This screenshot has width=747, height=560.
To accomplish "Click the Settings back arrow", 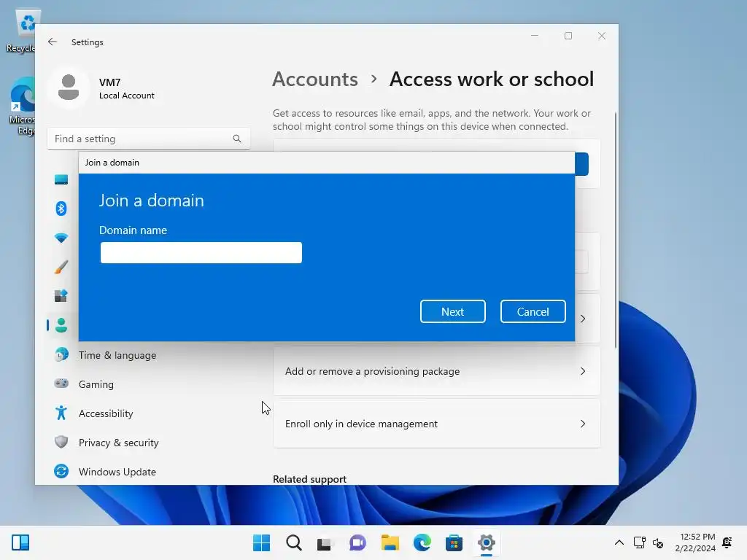I will coord(53,42).
